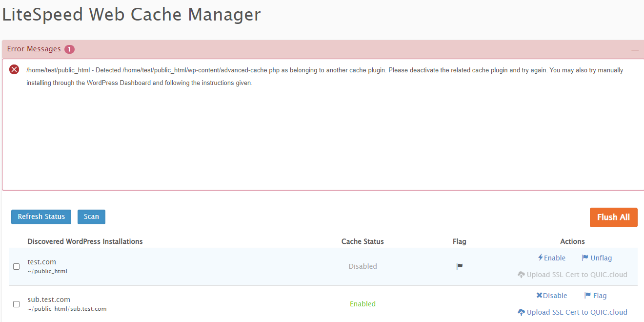Click the red error X icon

[14, 69]
